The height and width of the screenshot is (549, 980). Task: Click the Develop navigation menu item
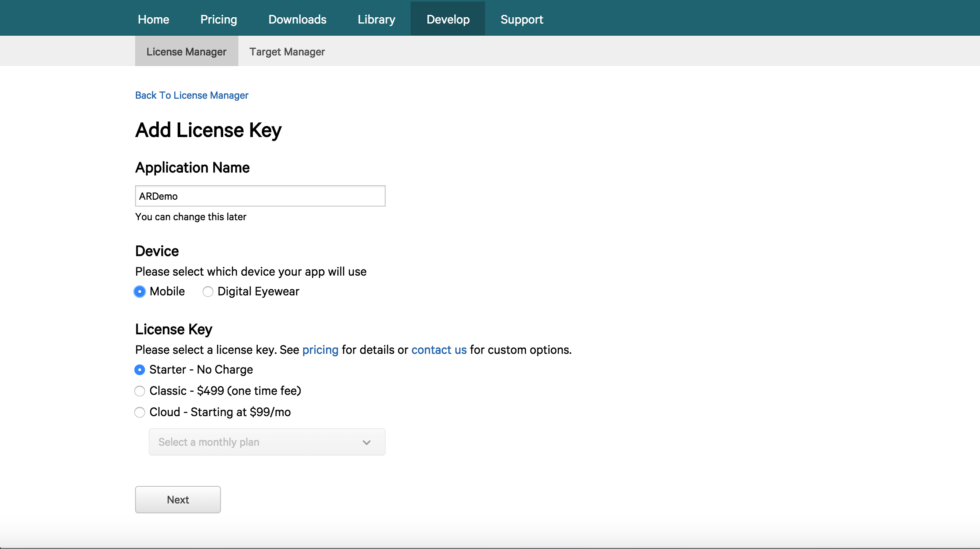tap(447, 19)
